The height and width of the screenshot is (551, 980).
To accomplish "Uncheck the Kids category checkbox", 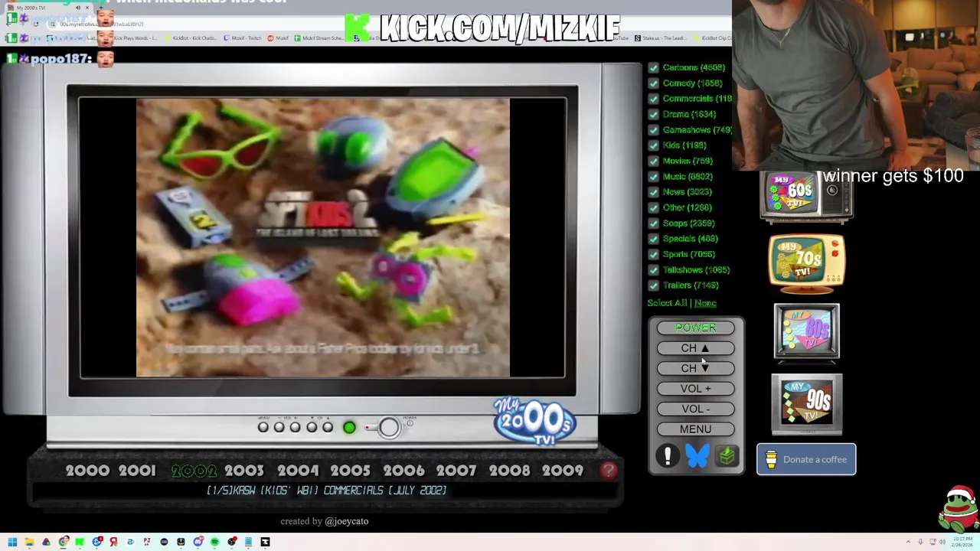I will click(x=653, y=145).
